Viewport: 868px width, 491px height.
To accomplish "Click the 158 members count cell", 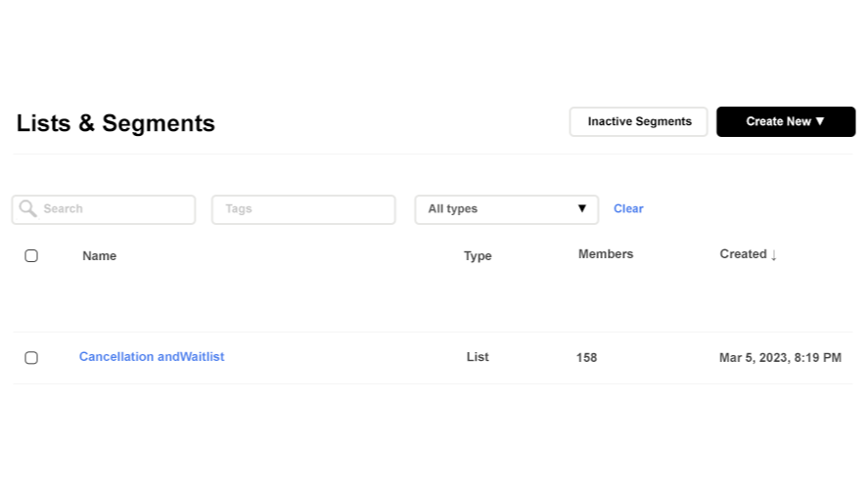I will [x=586, y=358].
